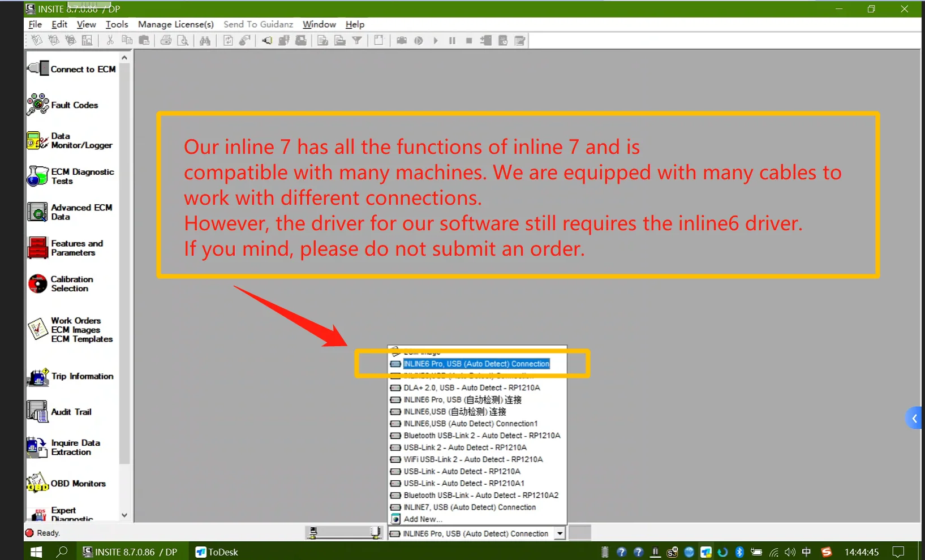
Task: Click the camera snapshot toolbar icon
Action: pos(402,40)
